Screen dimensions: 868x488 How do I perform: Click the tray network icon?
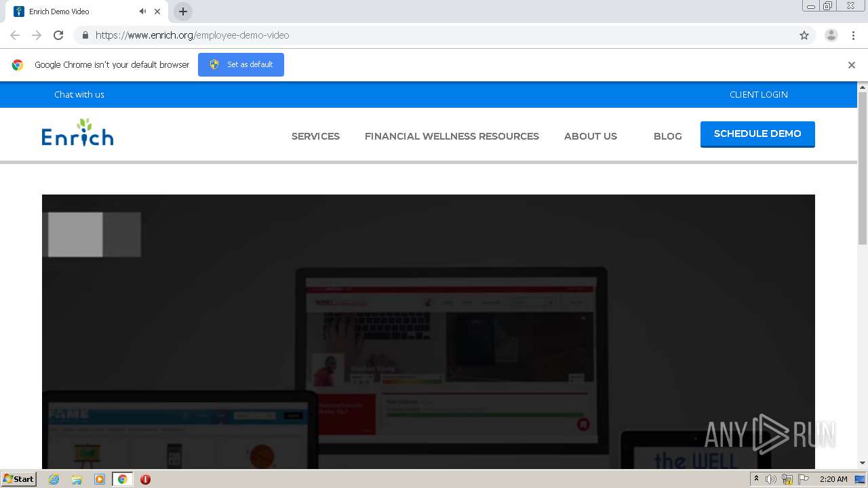pos(787,479)
